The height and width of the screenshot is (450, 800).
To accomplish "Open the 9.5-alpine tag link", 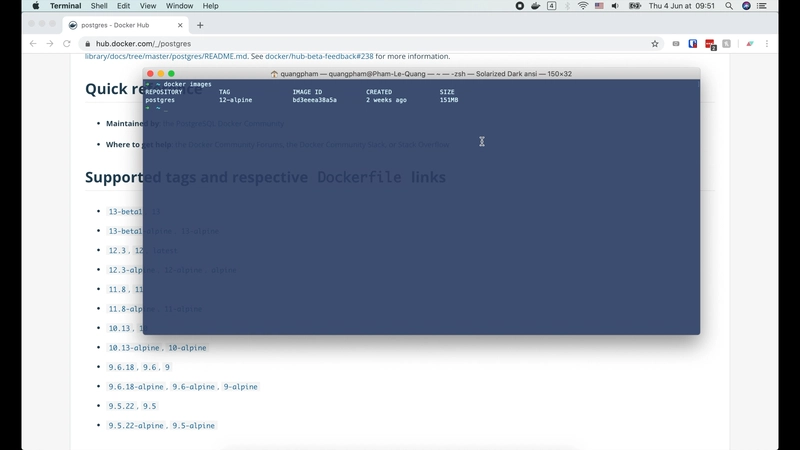I will (193, 426).
